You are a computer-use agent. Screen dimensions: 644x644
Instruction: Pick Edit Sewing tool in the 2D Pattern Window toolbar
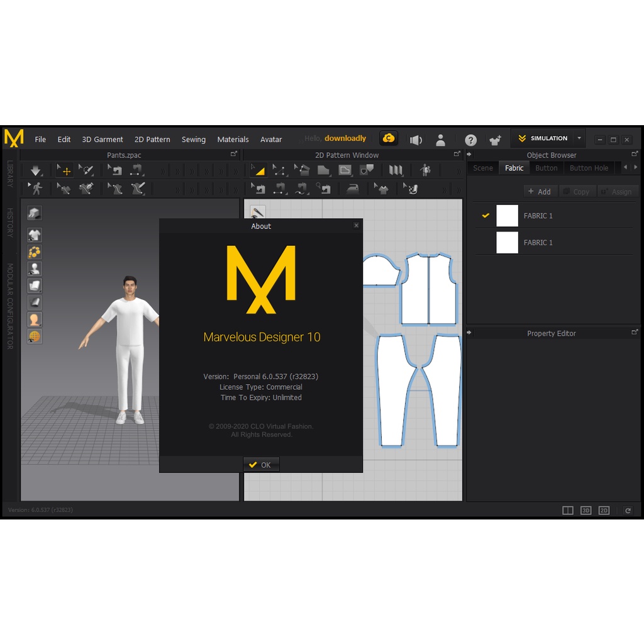click(258, 189)
